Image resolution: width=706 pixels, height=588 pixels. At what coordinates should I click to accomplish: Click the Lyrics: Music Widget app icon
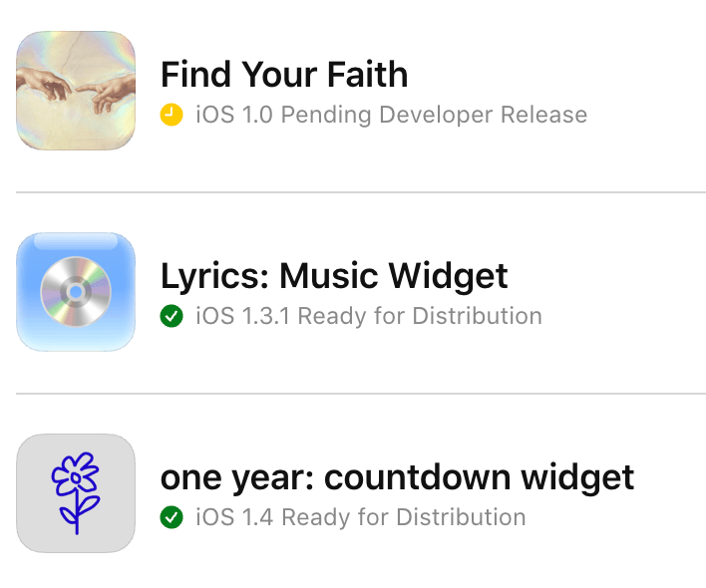pos(76,292)
